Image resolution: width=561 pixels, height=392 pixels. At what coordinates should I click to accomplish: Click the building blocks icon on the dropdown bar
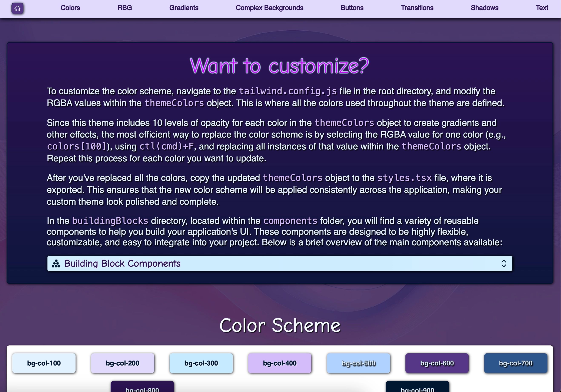tap(56, 264)
